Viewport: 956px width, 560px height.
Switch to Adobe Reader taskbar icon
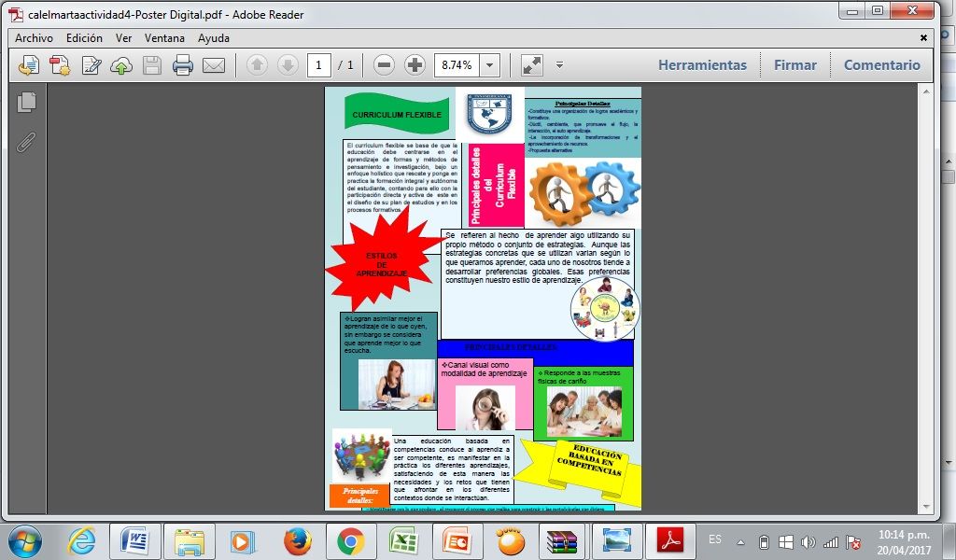coord(670,541)
